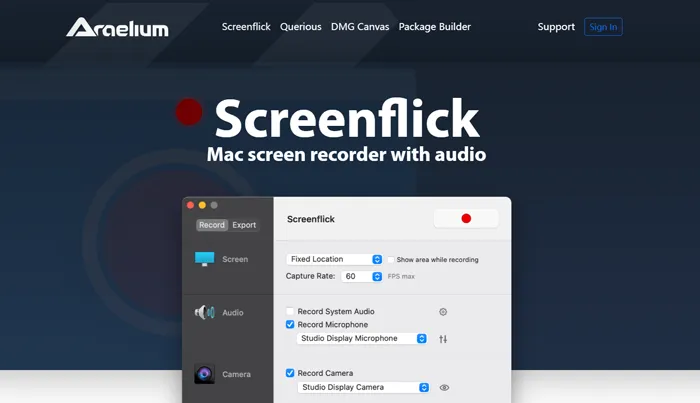Select the Camera lens icon in sidebar

(x=204, y=374)
